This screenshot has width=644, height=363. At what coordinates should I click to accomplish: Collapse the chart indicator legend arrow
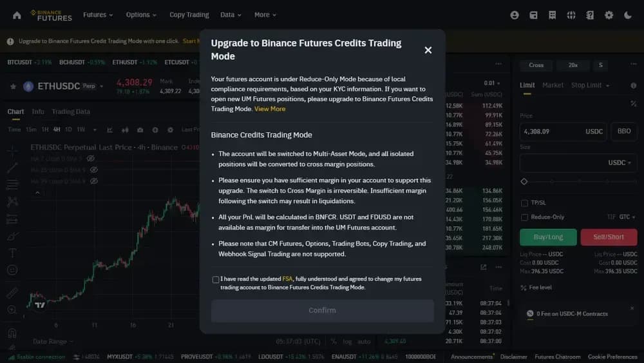(37, 193)
